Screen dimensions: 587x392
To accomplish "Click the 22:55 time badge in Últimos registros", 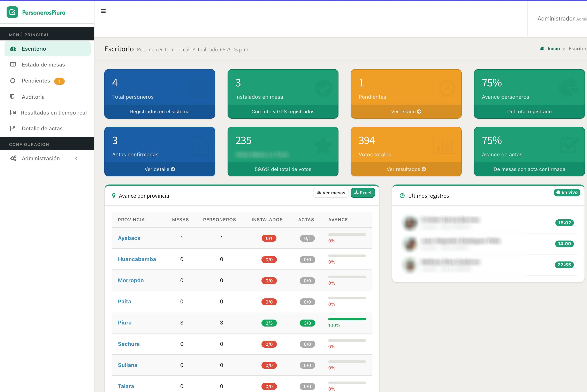I will pos(564,265).
